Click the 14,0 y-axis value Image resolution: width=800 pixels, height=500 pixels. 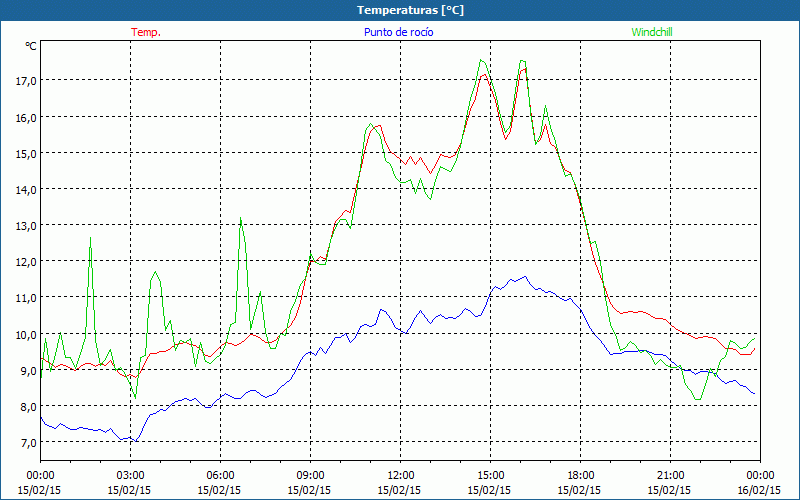point(26,189)
